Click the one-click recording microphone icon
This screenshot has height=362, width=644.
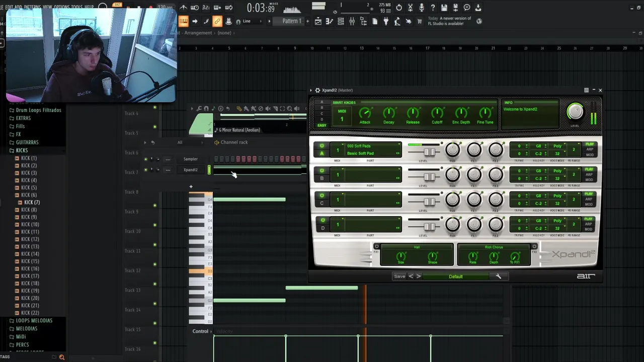click(422, 8)
